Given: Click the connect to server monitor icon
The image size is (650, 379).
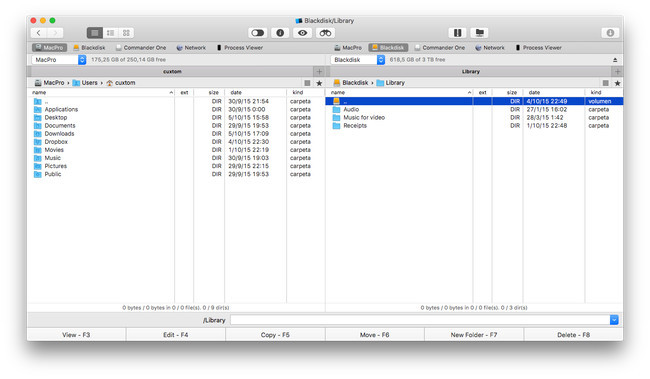Looking at the screenshot, I should pos(480,33).
